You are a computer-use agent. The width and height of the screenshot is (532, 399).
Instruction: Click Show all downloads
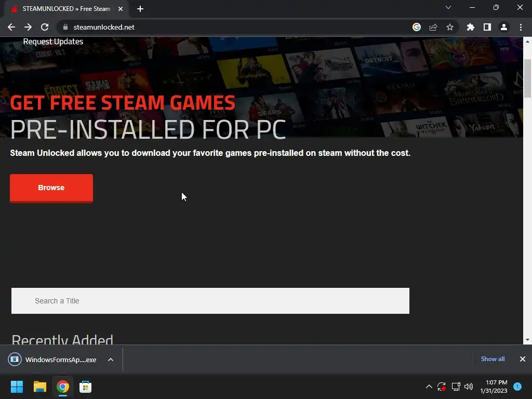tap(493, 359)
